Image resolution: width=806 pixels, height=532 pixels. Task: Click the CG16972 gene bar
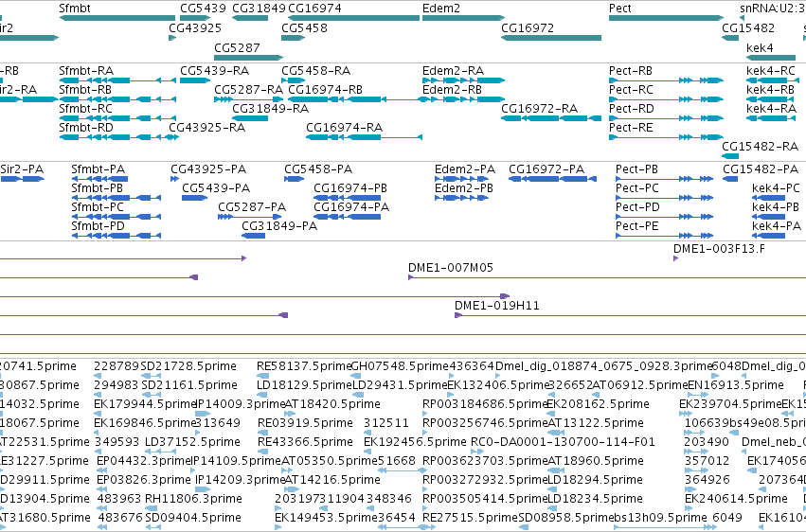click(x=551, y=38)
